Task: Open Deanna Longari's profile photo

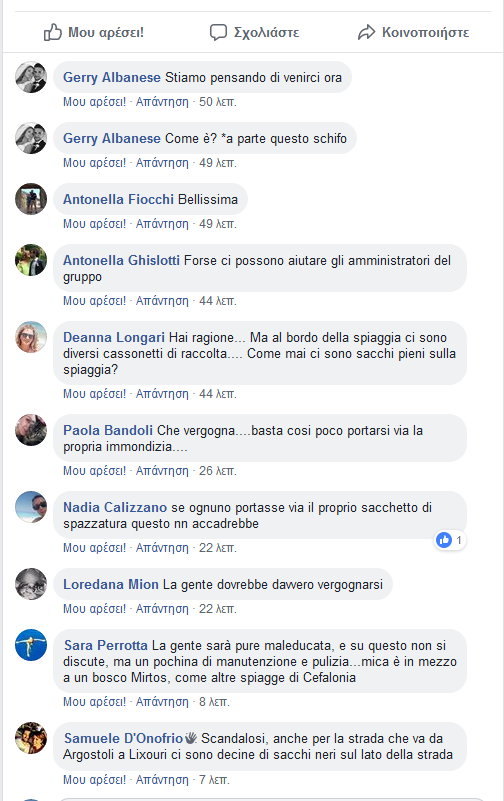Action: click(x=31, y=337)
